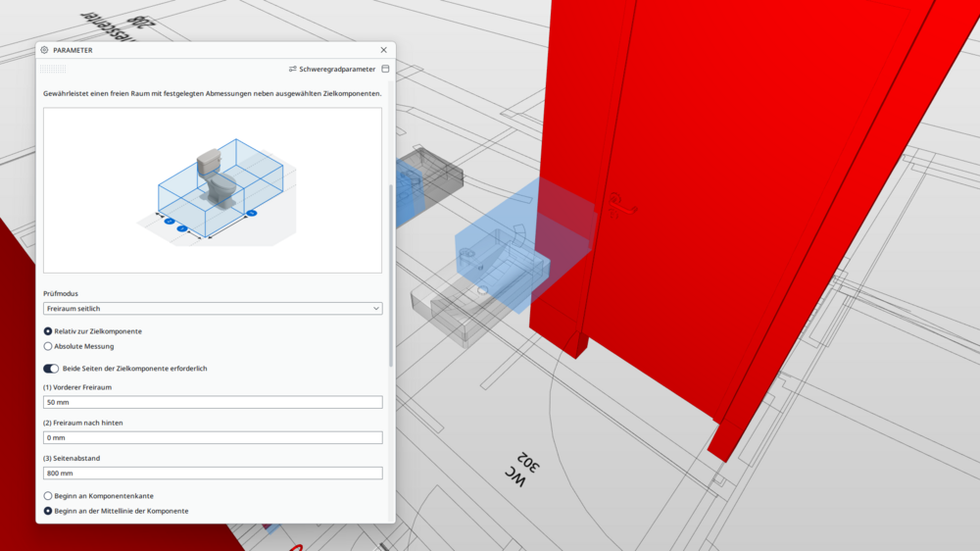Select Beginn an der Mittellinie option
This screenshot has height=551, width=980.
point(48,511)
